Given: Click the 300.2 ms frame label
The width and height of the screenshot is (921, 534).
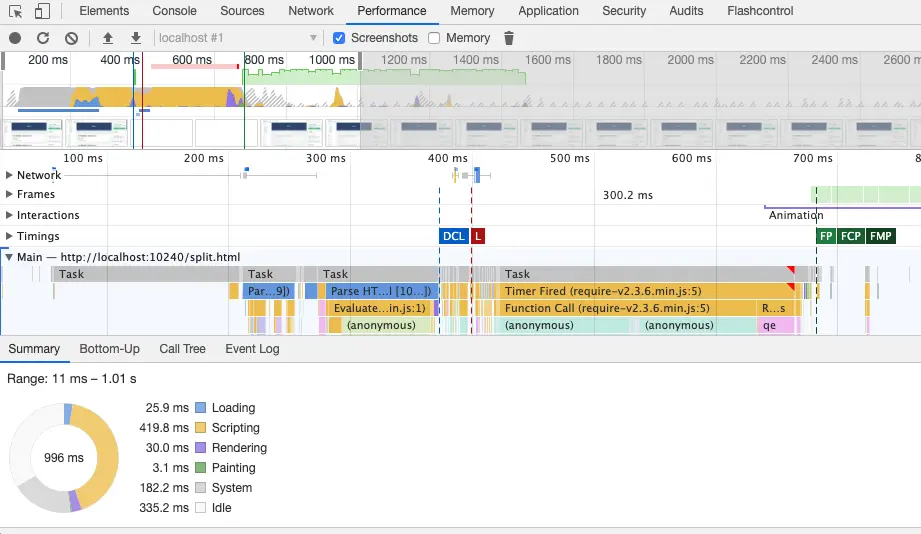Looking at the screenshot, I should coord(627,195).
